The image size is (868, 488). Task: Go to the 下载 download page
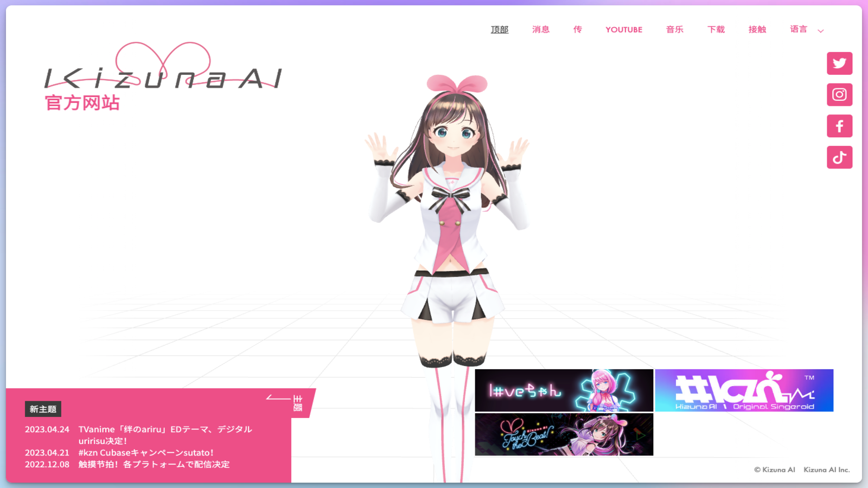[716, 30]
